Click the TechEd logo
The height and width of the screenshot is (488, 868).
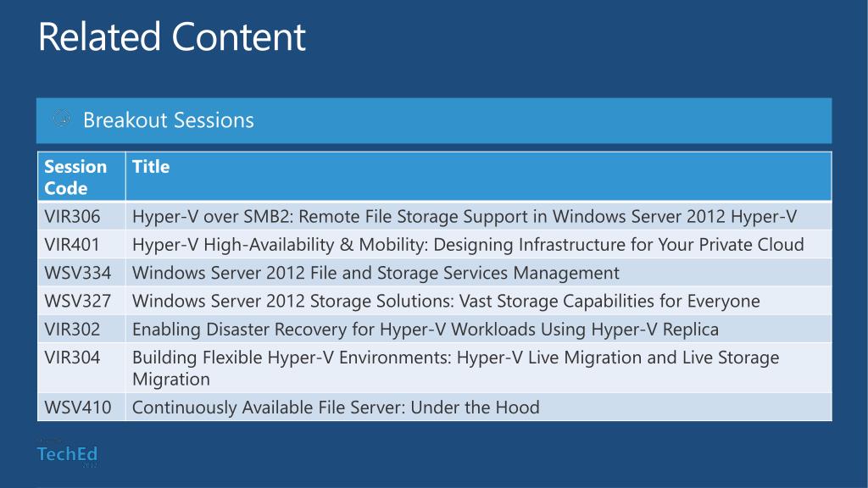67,454
